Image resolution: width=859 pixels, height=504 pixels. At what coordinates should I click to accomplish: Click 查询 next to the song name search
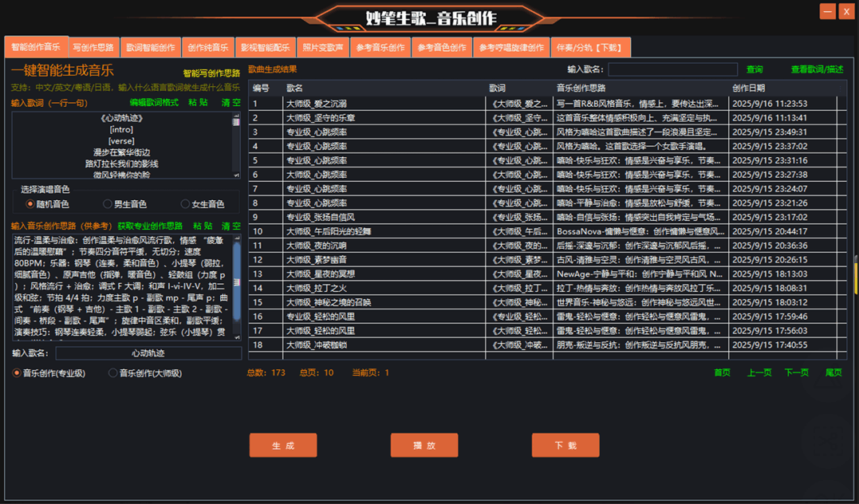click(755, 69)
